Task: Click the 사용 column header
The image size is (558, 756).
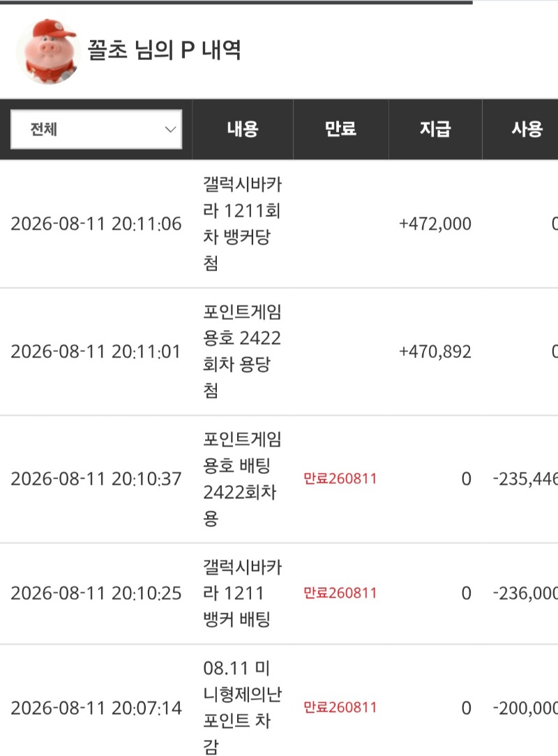Action: 527,129
